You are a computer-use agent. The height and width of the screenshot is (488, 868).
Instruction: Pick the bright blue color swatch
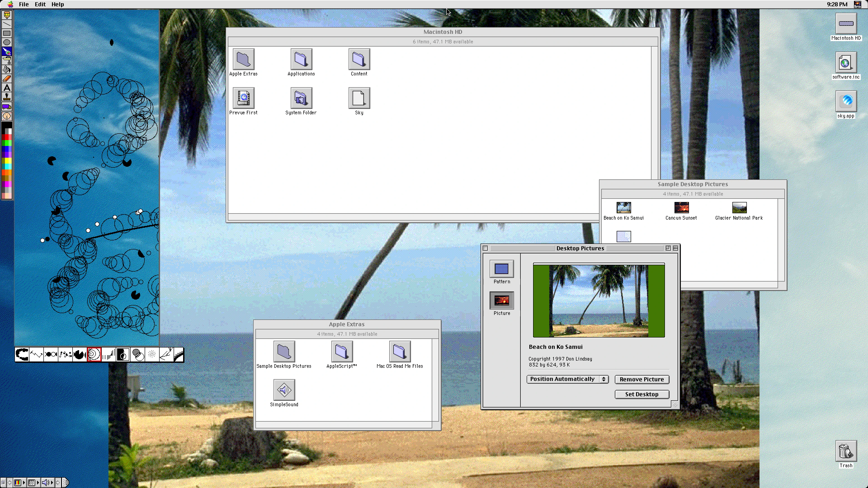7,149
